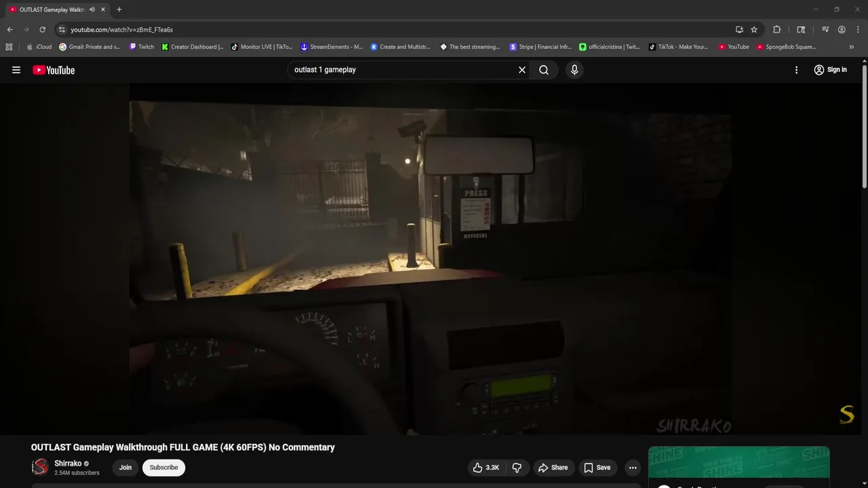Open iCloud bookmark

coord(39,47)
